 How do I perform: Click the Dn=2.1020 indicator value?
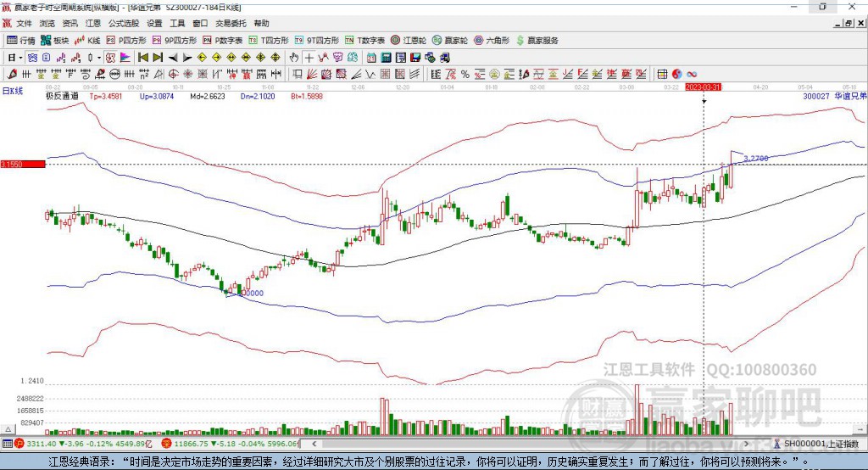(258, 96)
